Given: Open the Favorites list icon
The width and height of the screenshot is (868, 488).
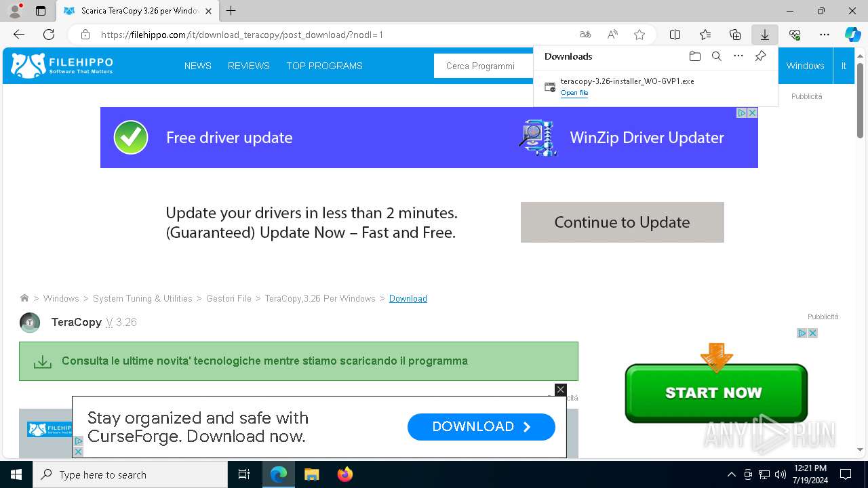Looking at the screenshot, I should click(x=705, y=35).
